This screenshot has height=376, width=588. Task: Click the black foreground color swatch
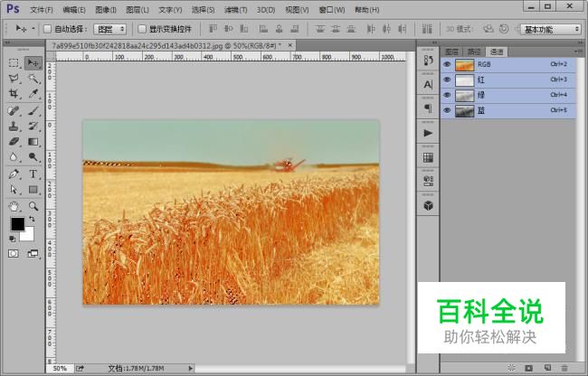click(17, 224)
